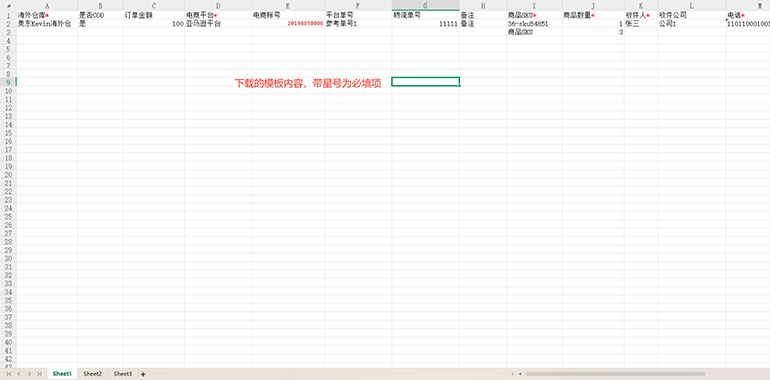Viewport: 770px width, 380px height.
Task: Jump to the last sheet tab
Action: point(39,374)
